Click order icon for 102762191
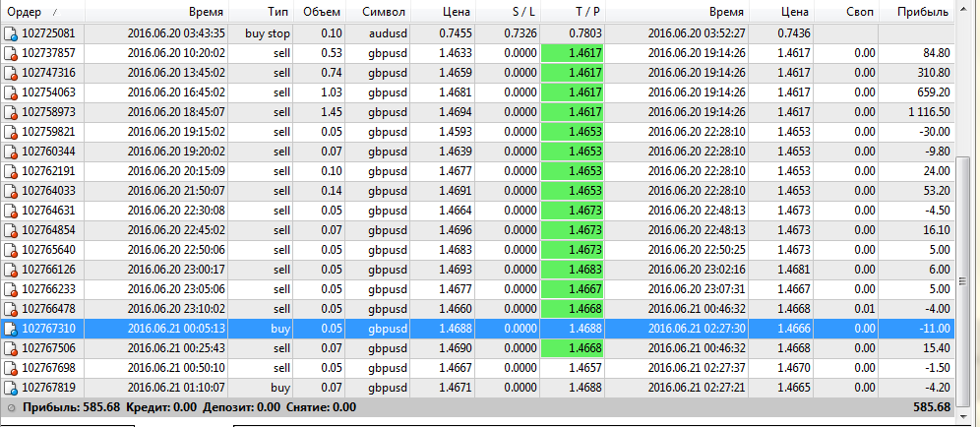Screen dimensions: 980x427 click(x=11, y=171)
